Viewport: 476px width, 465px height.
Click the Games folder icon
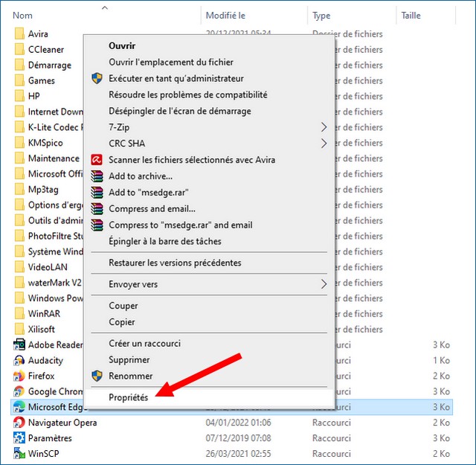(x=19, y=80)
